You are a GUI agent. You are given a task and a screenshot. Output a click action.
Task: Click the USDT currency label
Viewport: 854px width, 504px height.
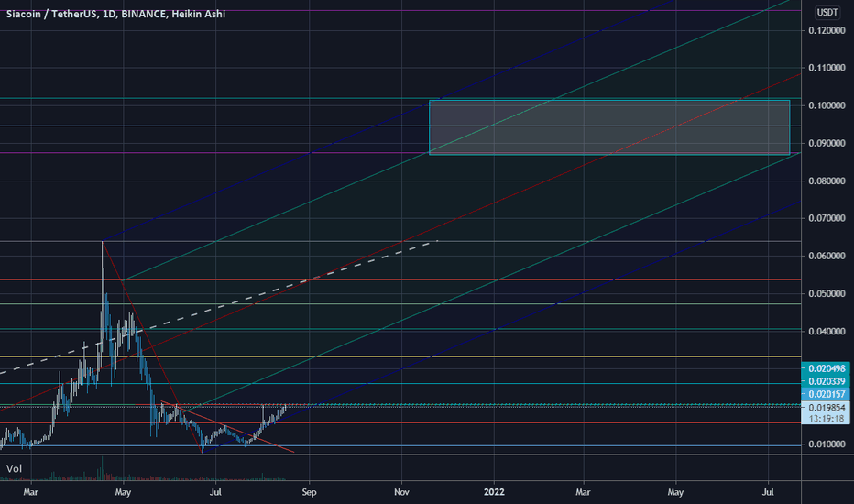(827, 12)
